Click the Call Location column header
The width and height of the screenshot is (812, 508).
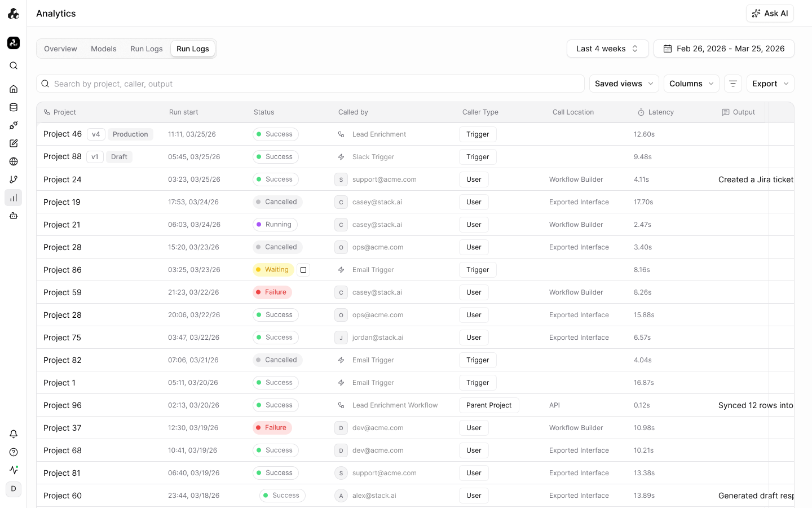click(x=573, y=112)
